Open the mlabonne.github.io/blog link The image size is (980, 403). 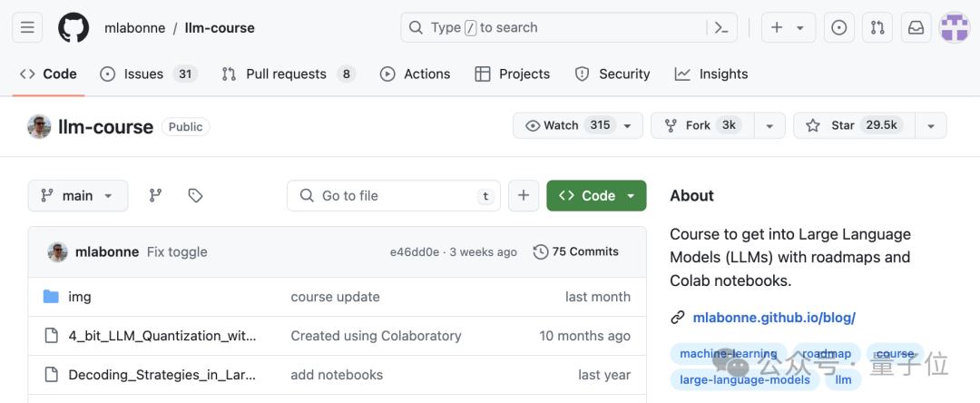click(x=773, y=318)
